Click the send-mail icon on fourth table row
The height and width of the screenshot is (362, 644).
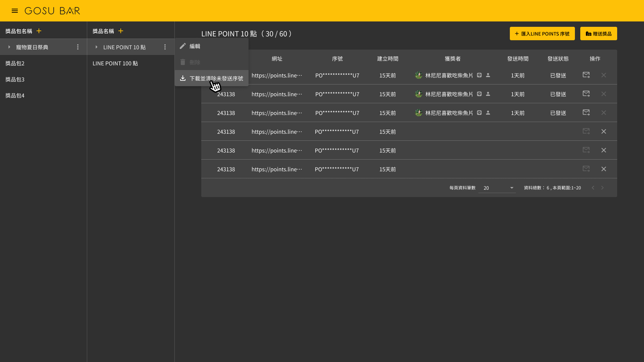[x=586, y=131]
